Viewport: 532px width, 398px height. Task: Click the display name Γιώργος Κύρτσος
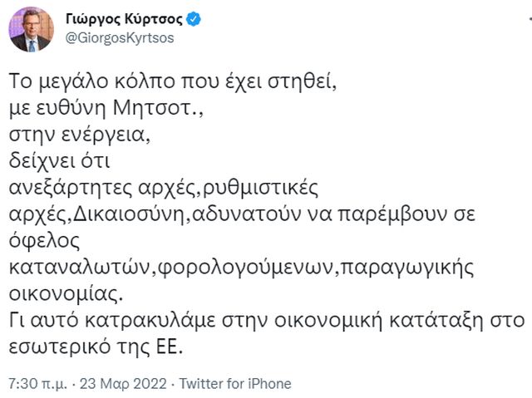pyautogui.click(x=121, y=18)
